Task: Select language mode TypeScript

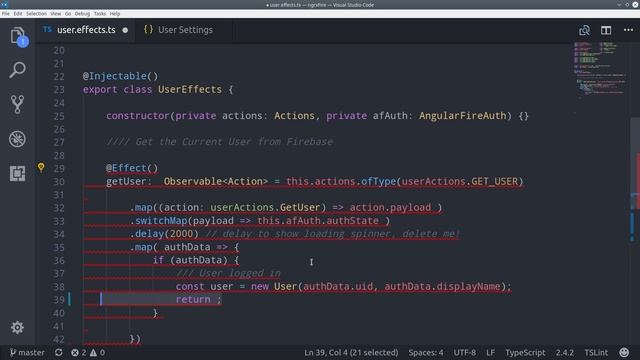Action: click(525, 352)
